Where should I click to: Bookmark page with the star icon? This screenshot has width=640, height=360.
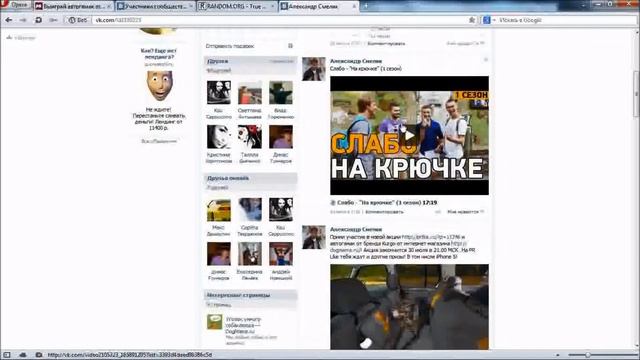(472, 20)
